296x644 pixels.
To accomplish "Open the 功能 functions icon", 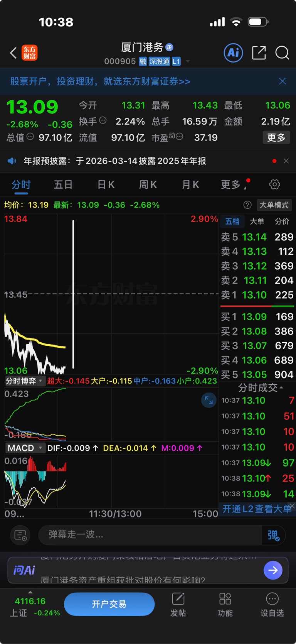I will (225, 604).
